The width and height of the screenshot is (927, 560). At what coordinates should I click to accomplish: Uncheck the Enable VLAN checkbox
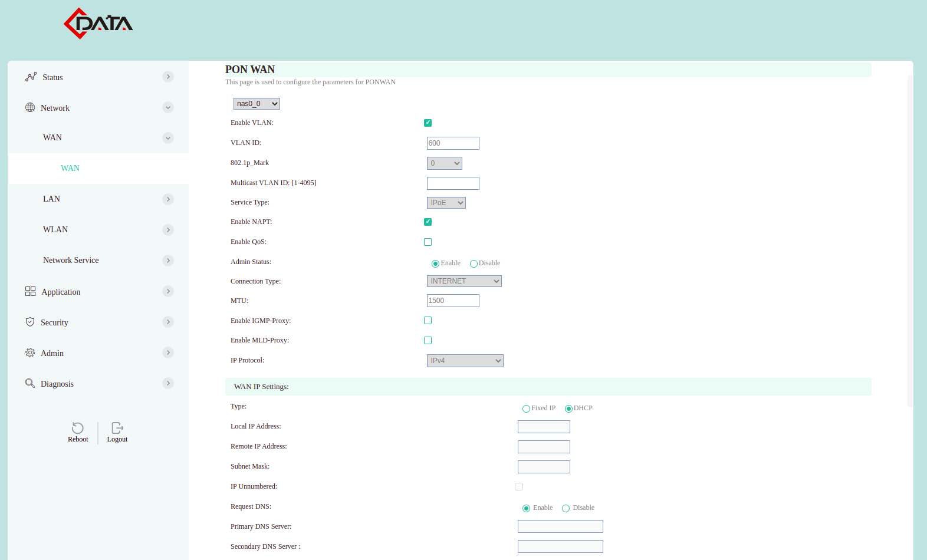[x=428, y=123]
